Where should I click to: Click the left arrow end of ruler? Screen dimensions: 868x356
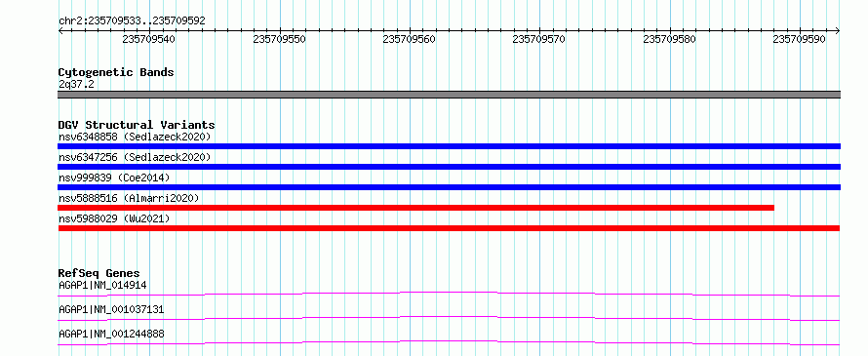[60, 31]
